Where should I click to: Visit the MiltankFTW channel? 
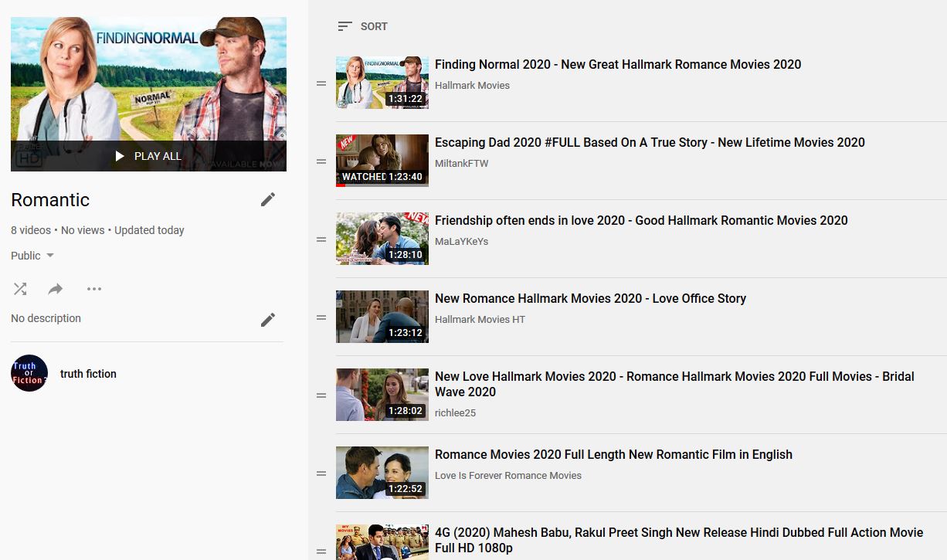pyautogui.click(x=461, y=164)
